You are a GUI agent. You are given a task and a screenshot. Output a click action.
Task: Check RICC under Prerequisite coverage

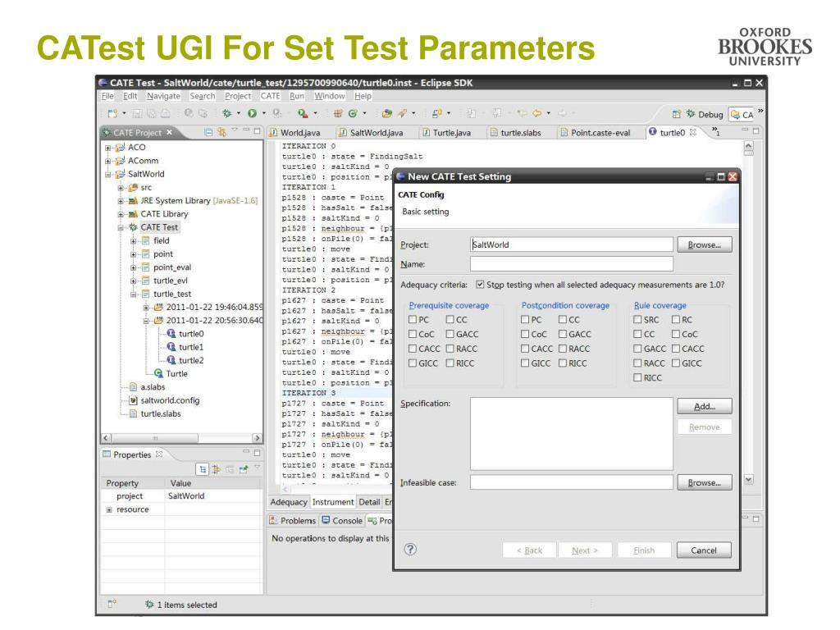(450, 363)
